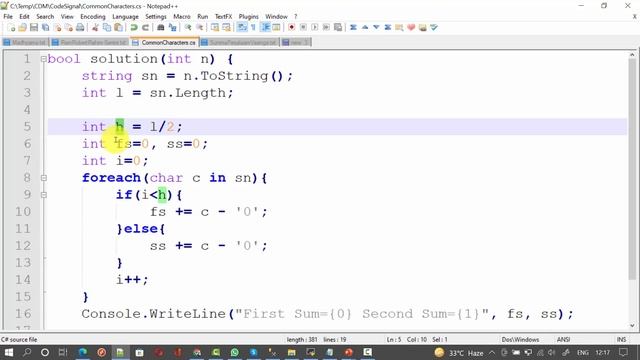Click 'Console.WriteLine' on line 16
Screen dimensions: 640x360
153,314
